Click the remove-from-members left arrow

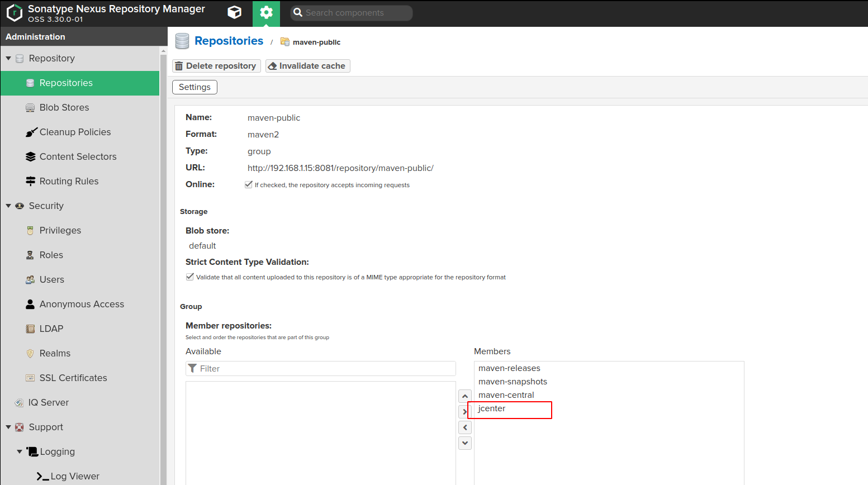[465, 427]
